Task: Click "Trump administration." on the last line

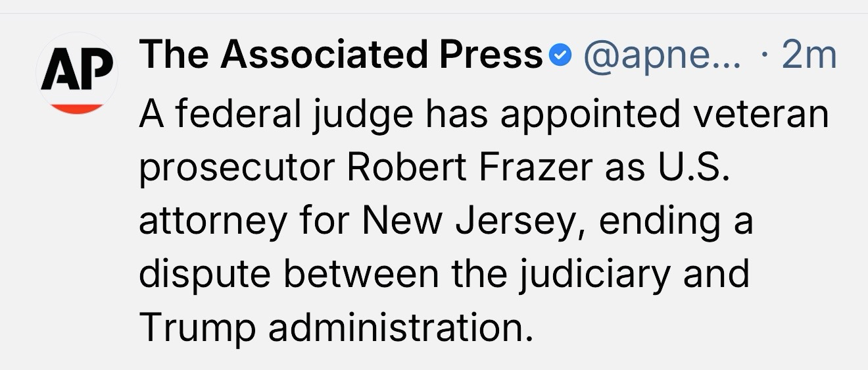Action: click(x=334, y=327)
